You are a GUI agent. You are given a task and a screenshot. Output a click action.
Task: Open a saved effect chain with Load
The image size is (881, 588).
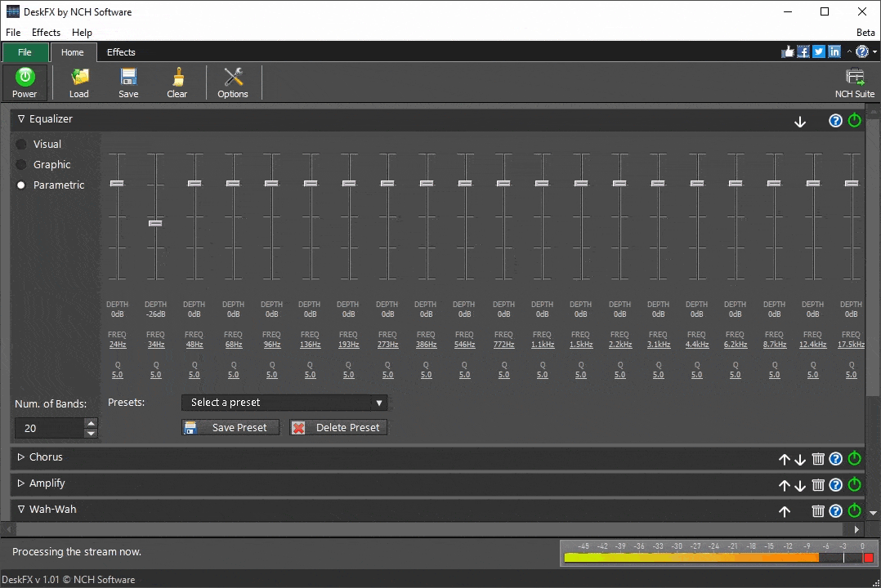point(78,82)
